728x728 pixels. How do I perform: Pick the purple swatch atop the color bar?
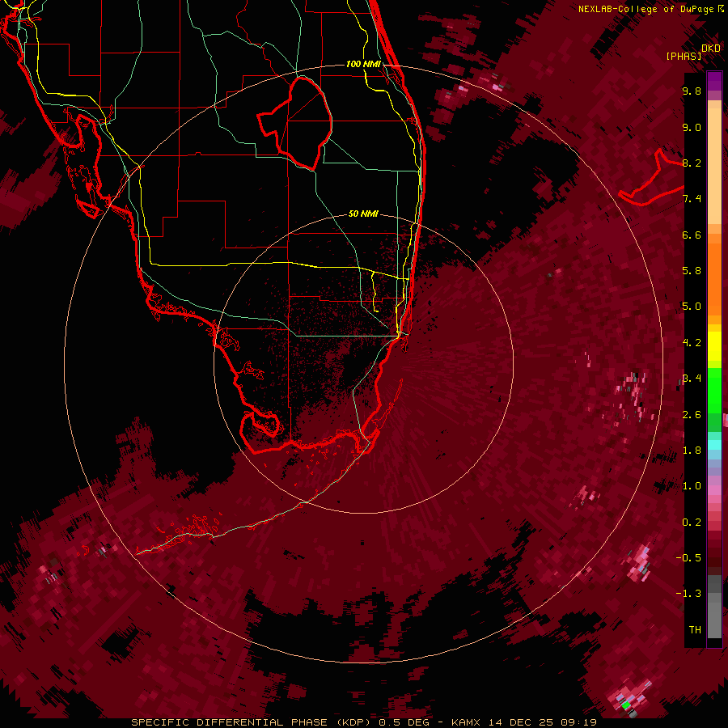(714, 81)
